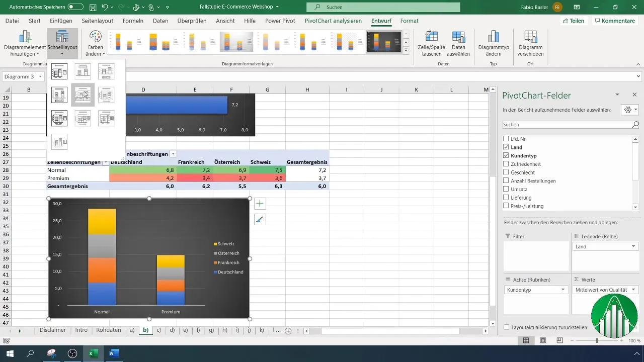The width and height of the screenshot is (644, 362).
Task: Open Zeilenbeschriftungen filter dropdown
Action: click(106, 162)
